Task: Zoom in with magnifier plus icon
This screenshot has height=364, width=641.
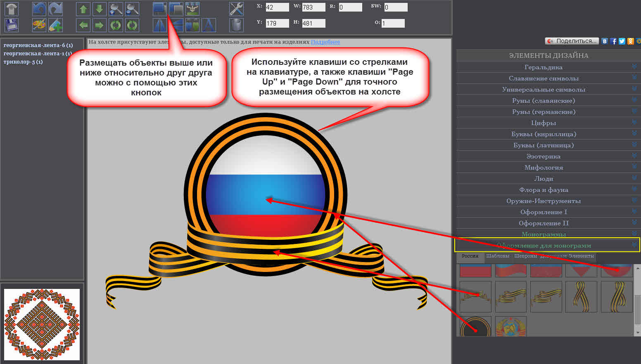Action: [116, 9]
